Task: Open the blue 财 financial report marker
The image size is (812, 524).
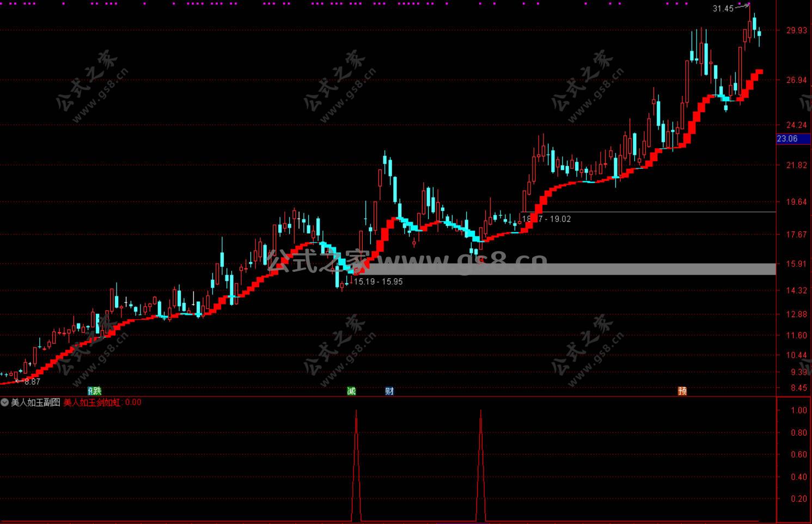Action: 389,391
